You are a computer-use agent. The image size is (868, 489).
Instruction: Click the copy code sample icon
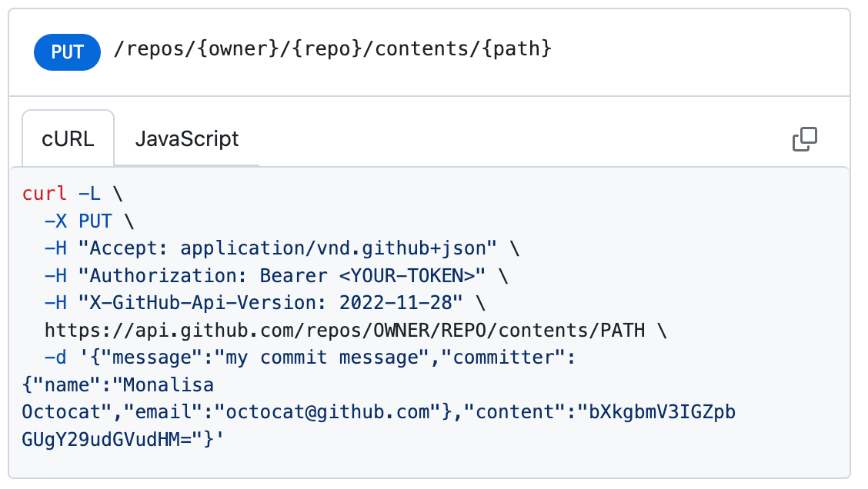pos(804,139)
